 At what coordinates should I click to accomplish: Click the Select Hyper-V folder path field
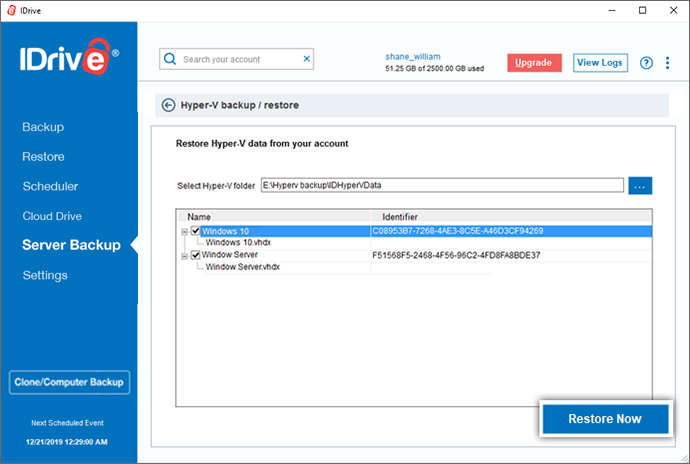(442, 185)
